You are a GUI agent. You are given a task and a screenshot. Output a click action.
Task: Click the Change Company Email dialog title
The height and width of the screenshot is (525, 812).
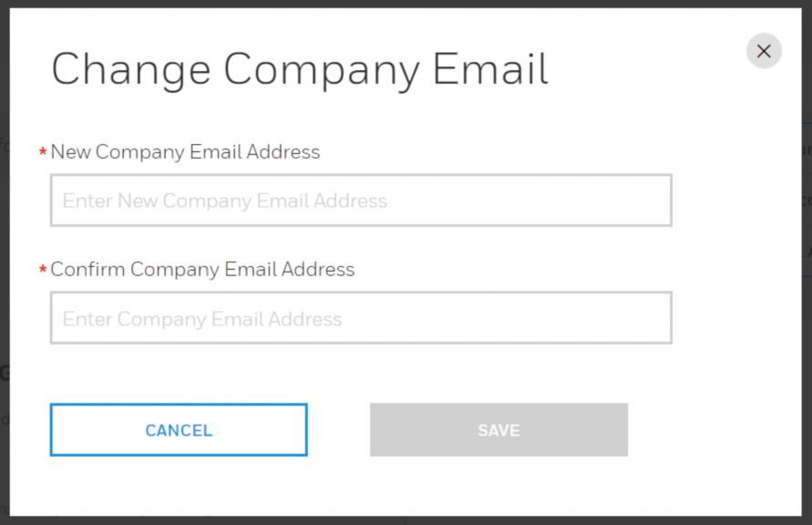(x=301, y=68)
